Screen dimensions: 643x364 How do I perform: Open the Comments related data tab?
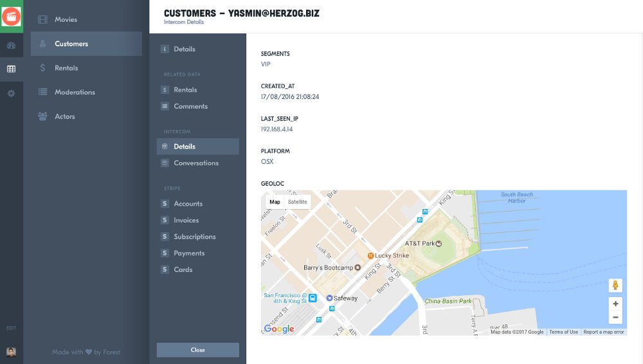pyautogui.click(x=198, y=106)
